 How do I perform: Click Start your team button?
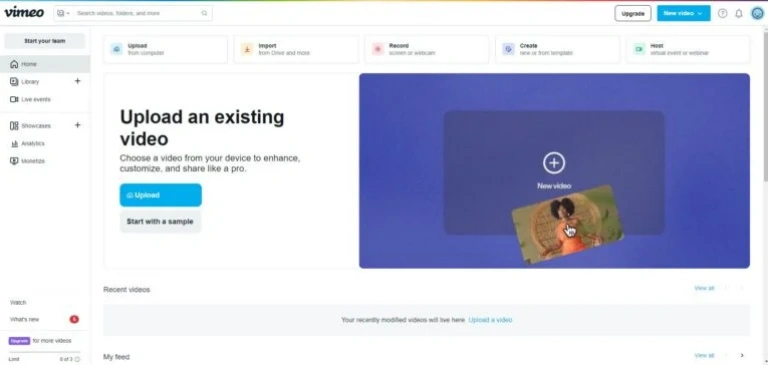point(45,41)
